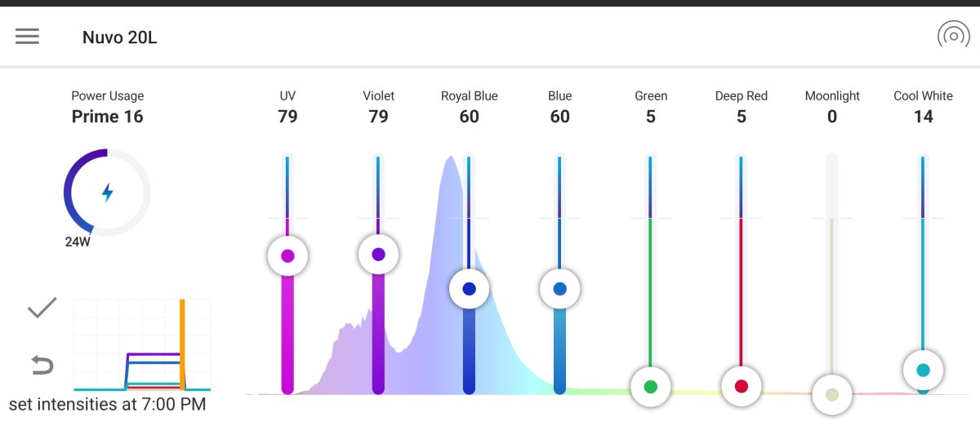Open the hamburger menu
Viewport: 980px width, 435px height.
(27, 37)
